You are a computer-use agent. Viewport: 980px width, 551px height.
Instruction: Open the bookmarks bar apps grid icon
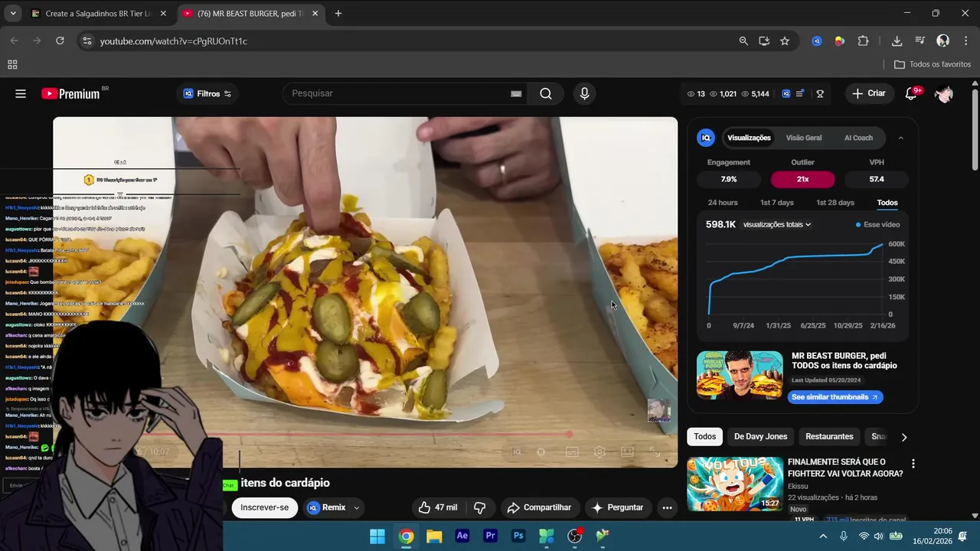tap(12, 64)
